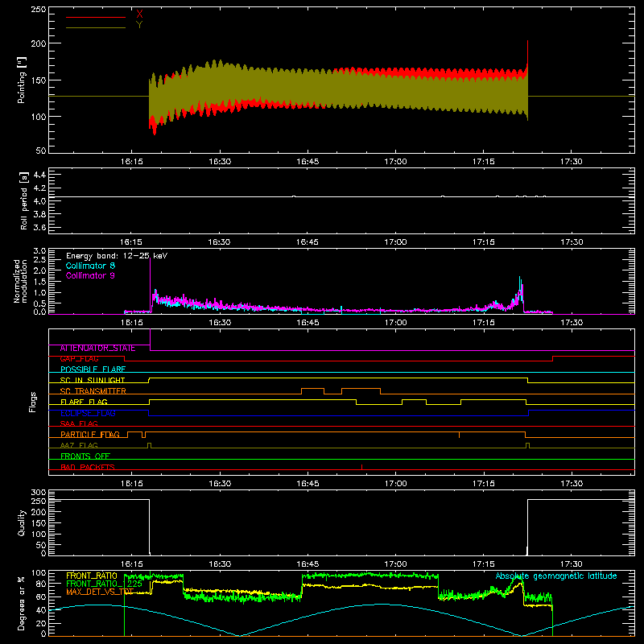
Task: Click the 'Absolute geomagnetic latitude' label
Action: 556,576
